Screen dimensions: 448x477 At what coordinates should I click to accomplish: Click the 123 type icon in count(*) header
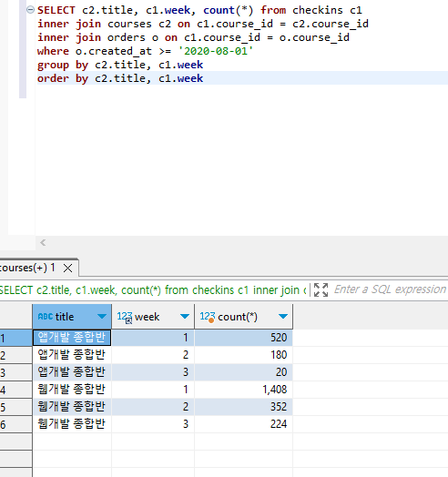(208, 317)
